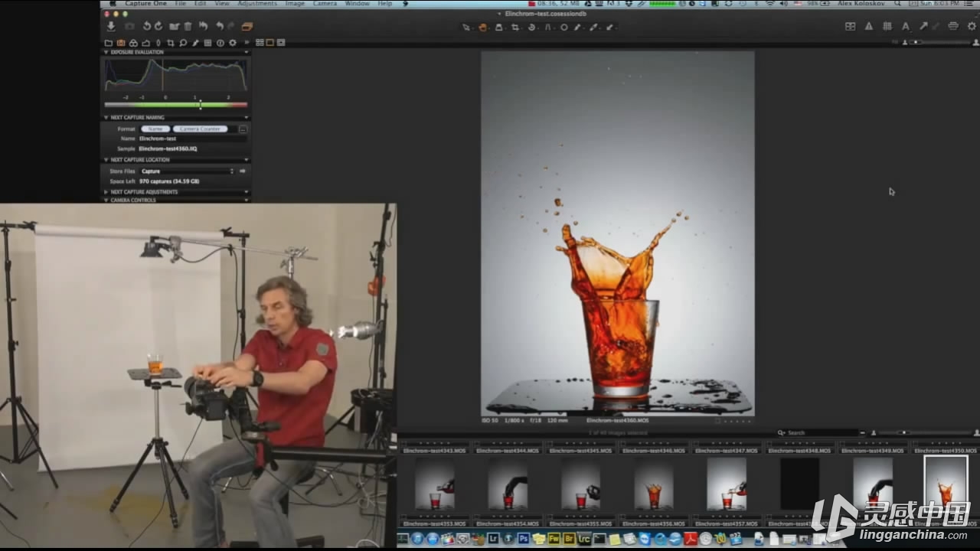
Task: Click the Name token in Format
Action: (156, 129)
